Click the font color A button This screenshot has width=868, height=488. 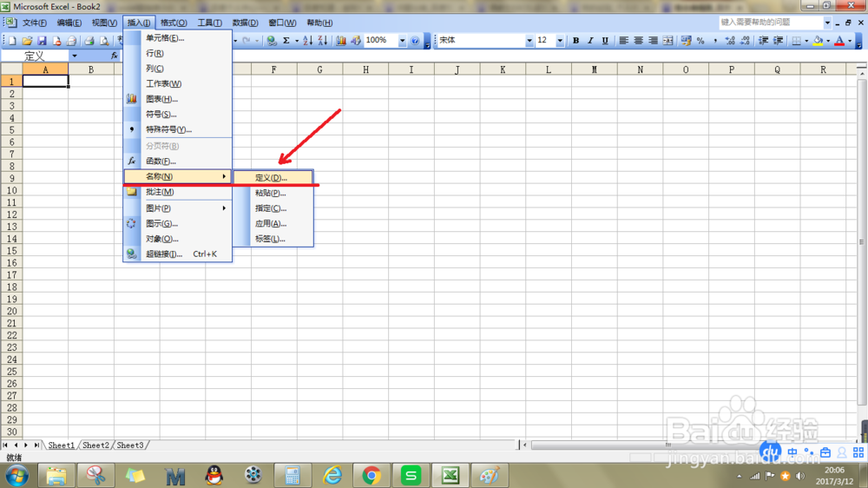point(839,41)
